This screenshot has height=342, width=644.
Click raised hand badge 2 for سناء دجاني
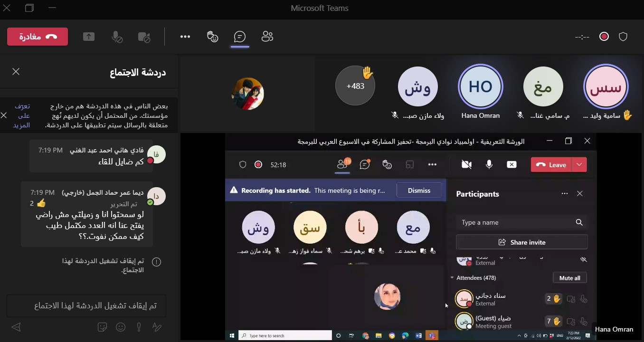coord(554,299)
